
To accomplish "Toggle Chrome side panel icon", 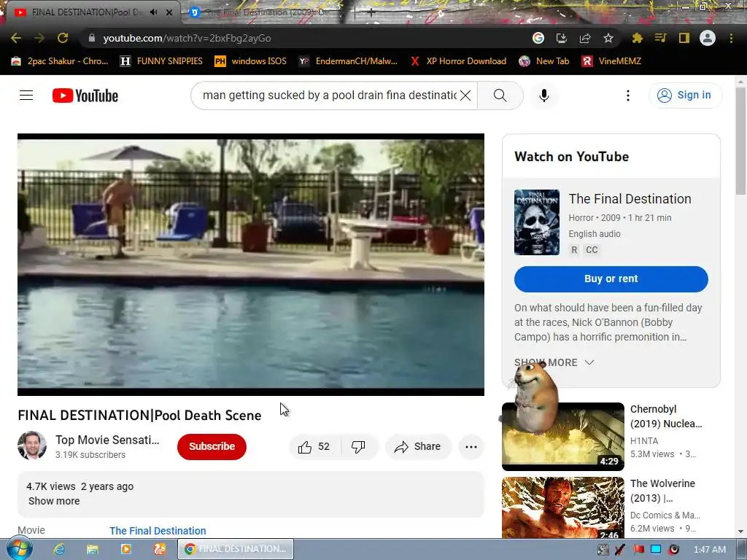I will pos(684,38).
